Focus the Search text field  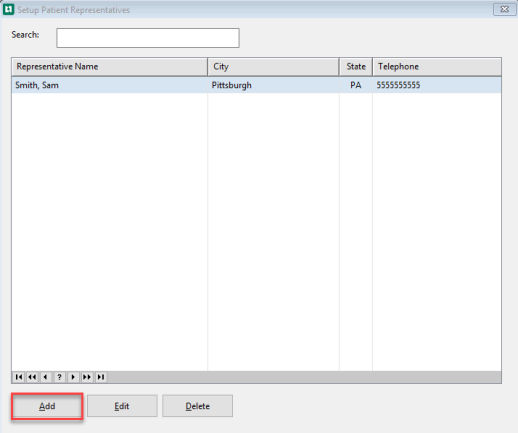click(148, 38)
